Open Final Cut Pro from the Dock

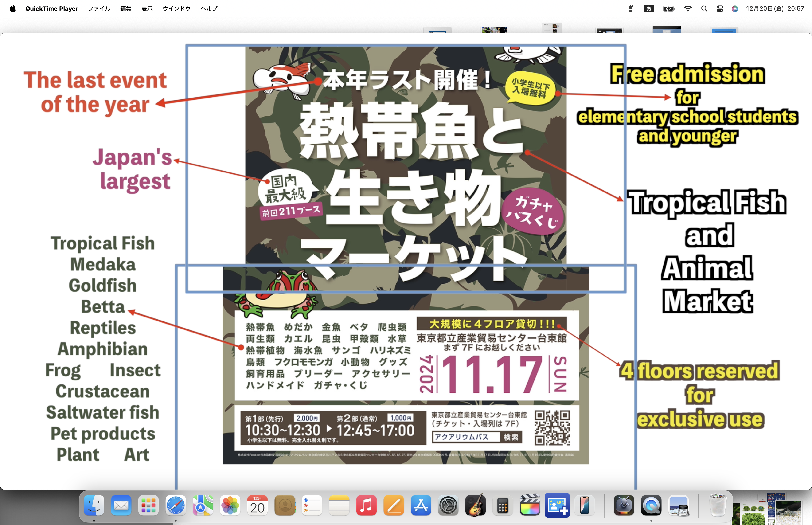pos(530,505)
